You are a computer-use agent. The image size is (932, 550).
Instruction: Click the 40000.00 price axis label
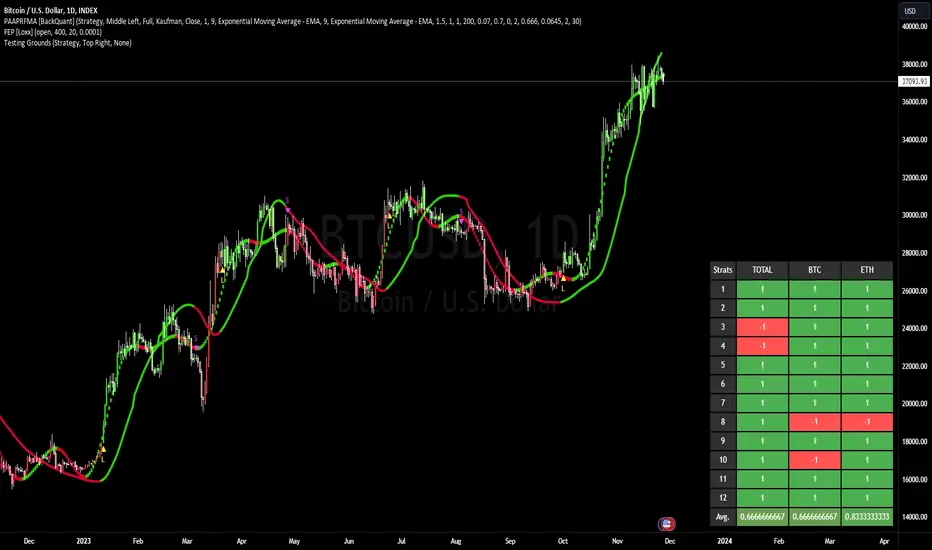915,26
